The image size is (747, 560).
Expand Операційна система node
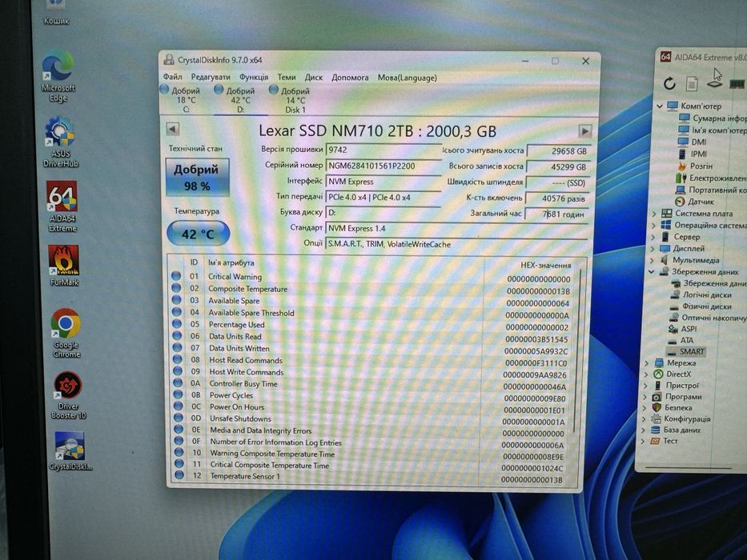653,226
